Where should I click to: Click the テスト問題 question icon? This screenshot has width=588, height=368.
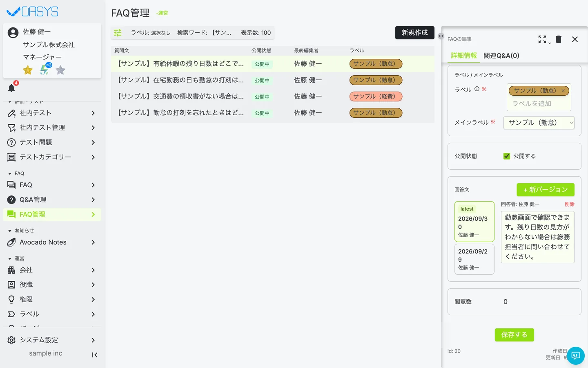coord(11,143)
